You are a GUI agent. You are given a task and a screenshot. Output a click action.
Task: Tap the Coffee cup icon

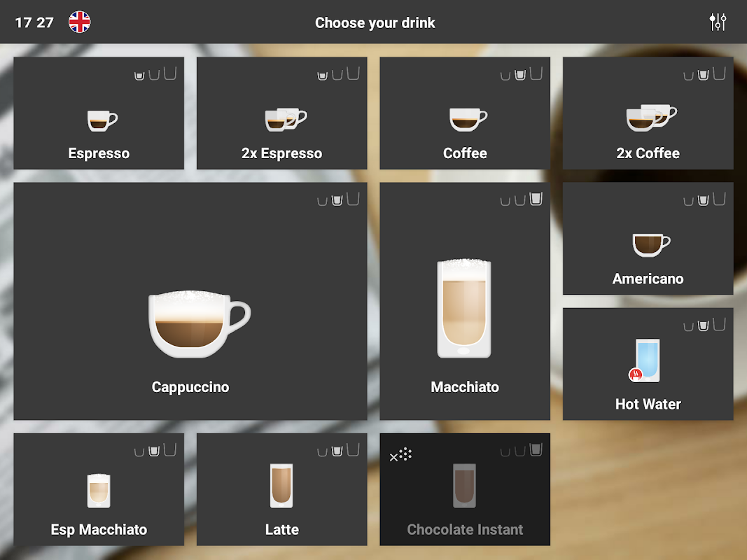tap(468, 119)
